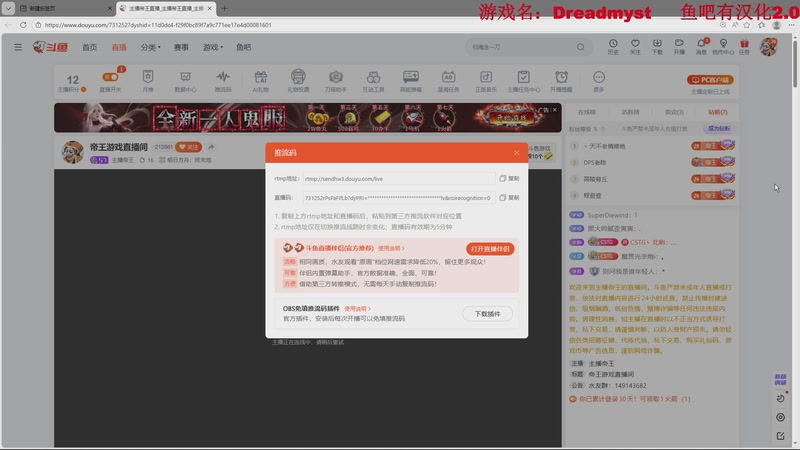Open the interactive tools icon
This screenshot has height=450, width=800.
point(373,81)
